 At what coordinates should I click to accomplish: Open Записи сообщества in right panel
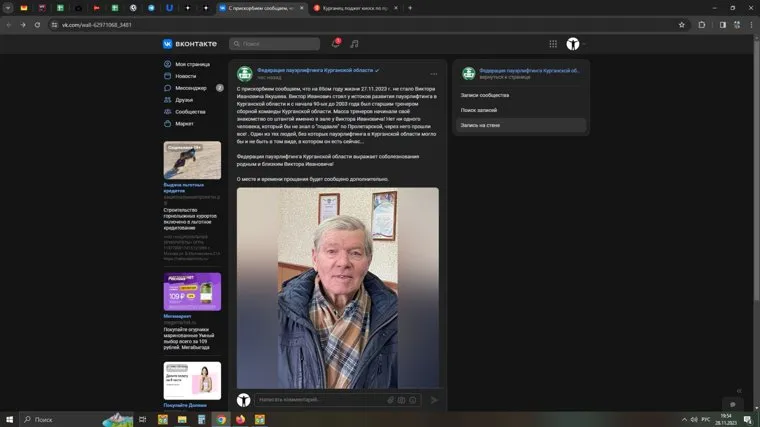pyautogui.click(x=485, y=95)
